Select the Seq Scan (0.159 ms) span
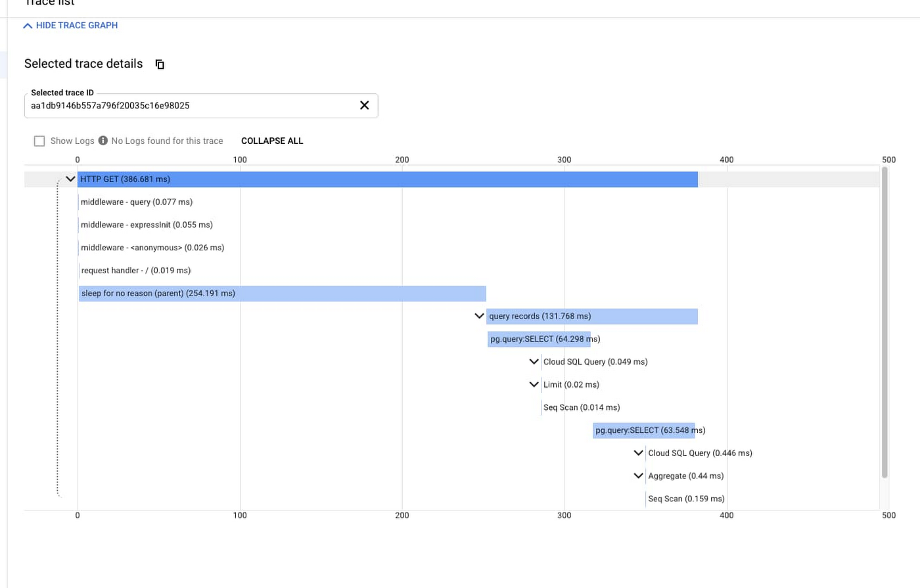 (685, 499)
